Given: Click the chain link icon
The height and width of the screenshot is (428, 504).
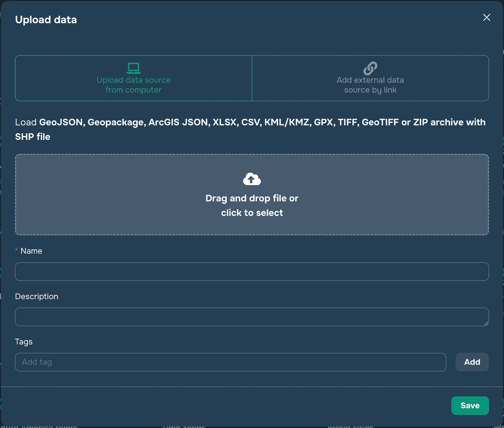Looking at the screenshot, I should [x=370, y=68].
